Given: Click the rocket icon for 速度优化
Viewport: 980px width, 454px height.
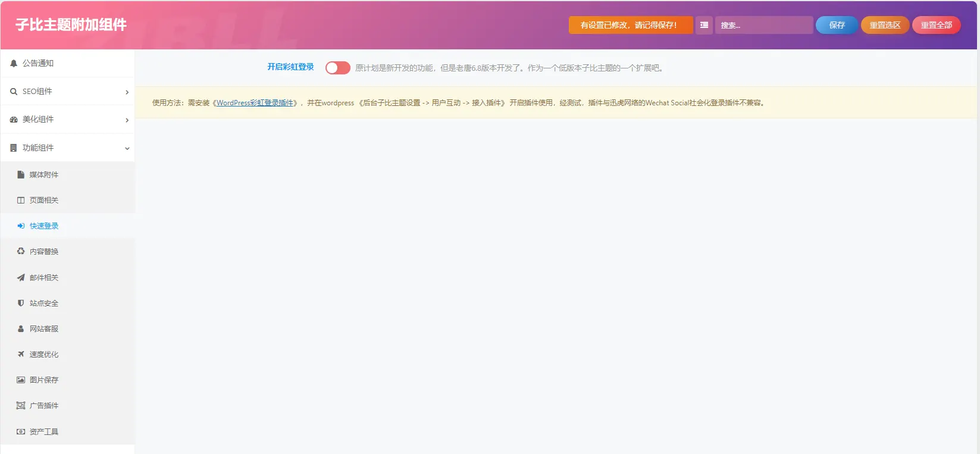Looking at the screenshot, I should (x=21, y=354).
